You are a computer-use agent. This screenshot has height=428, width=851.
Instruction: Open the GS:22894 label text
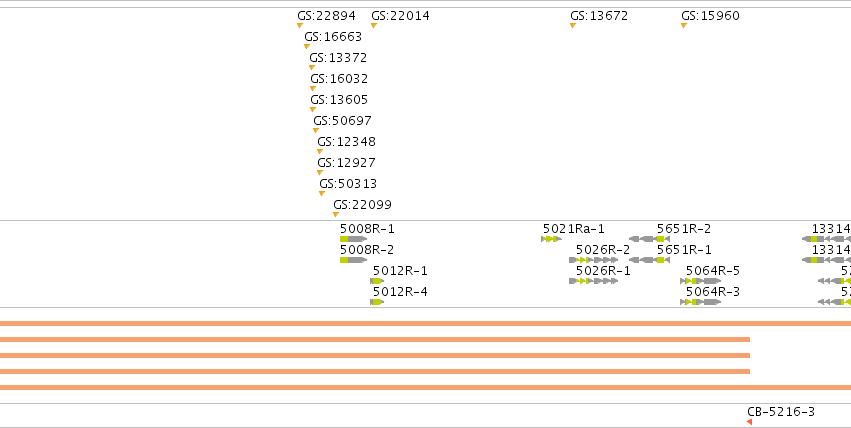(x=326, y=16)
